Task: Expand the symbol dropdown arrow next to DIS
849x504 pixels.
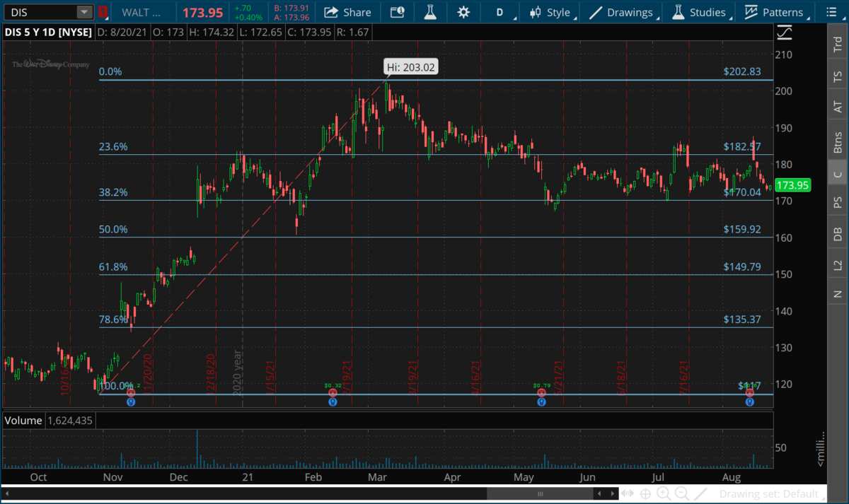Action: tap(84, 12)
